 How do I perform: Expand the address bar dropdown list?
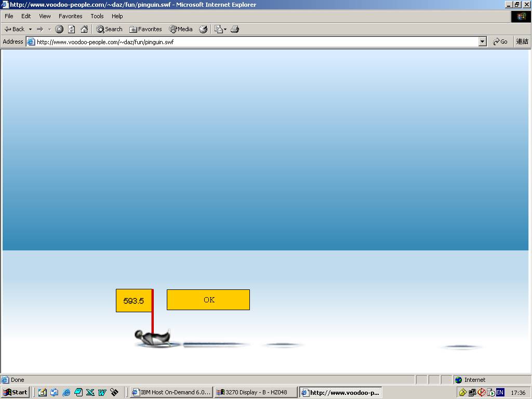click(x=483, y=42)
